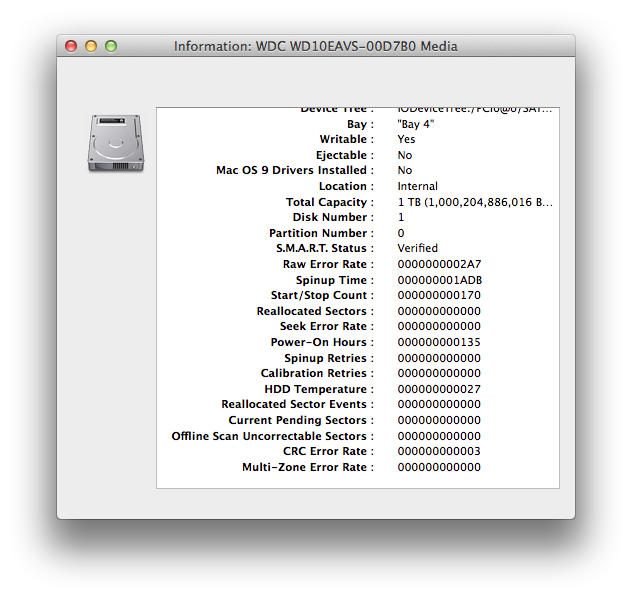Screen dimensions: 632x598
Task: Click the 'CRC Error Rate :' label
Action: tap(328, 451)
